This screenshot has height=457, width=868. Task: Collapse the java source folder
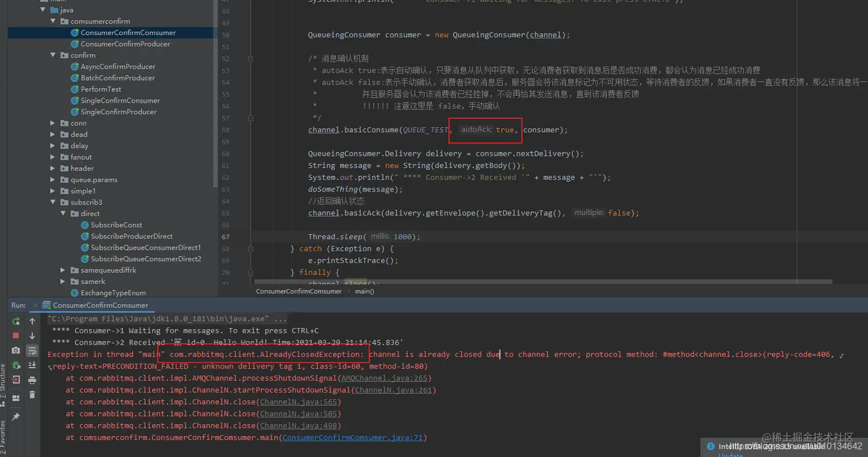[x=42, y=10]
